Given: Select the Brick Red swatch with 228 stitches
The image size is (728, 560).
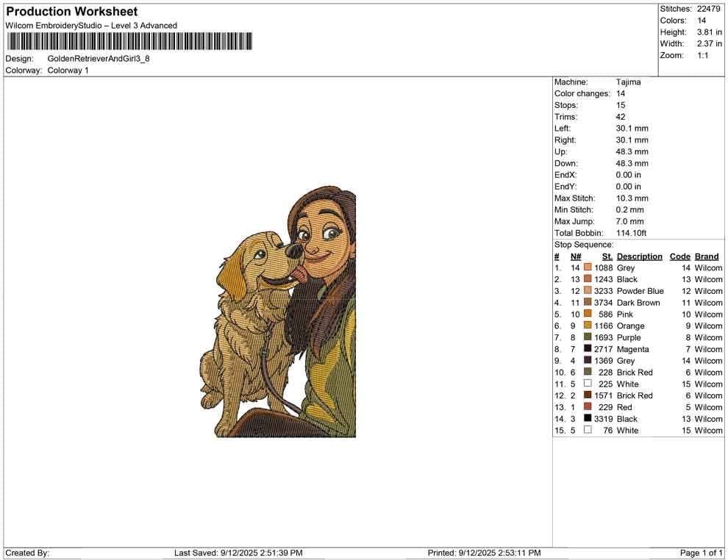Looking at the screenshot, I should [588, 372].
